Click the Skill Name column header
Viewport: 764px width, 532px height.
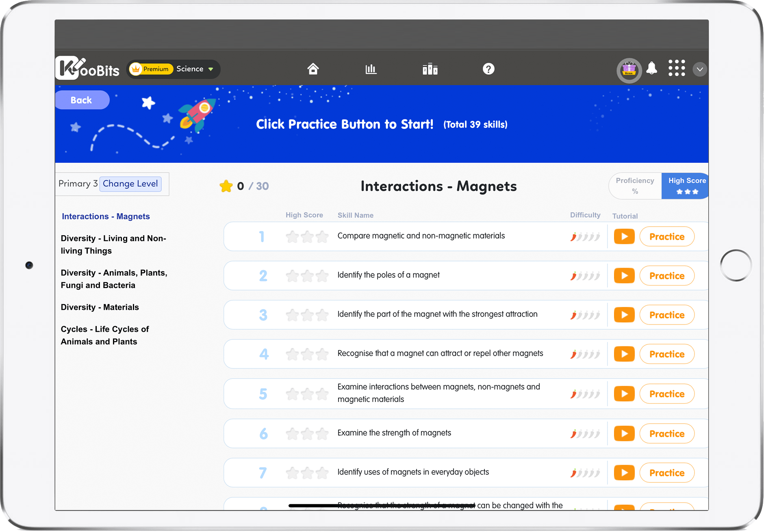356,215
